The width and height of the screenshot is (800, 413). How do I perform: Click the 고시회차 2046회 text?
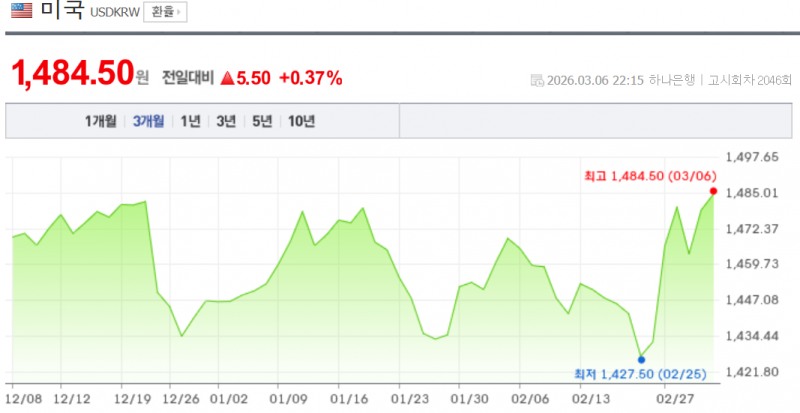(x=749, y=81)
